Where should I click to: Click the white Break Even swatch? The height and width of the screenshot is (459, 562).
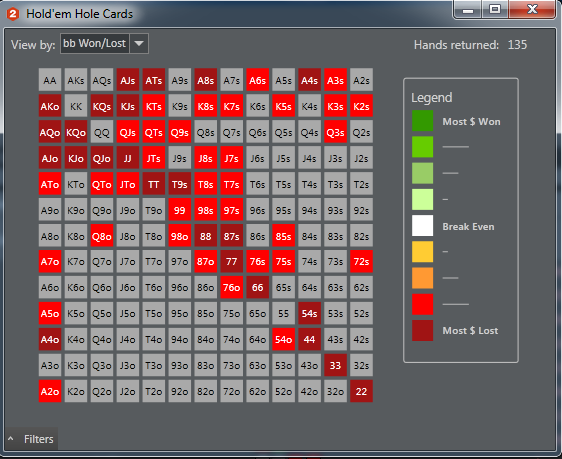point(423,226)
